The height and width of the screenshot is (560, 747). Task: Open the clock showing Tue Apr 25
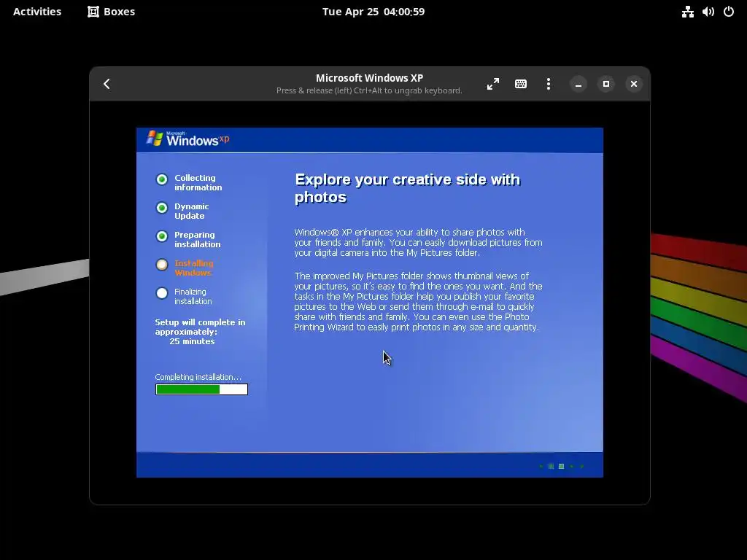coord(373,12)
